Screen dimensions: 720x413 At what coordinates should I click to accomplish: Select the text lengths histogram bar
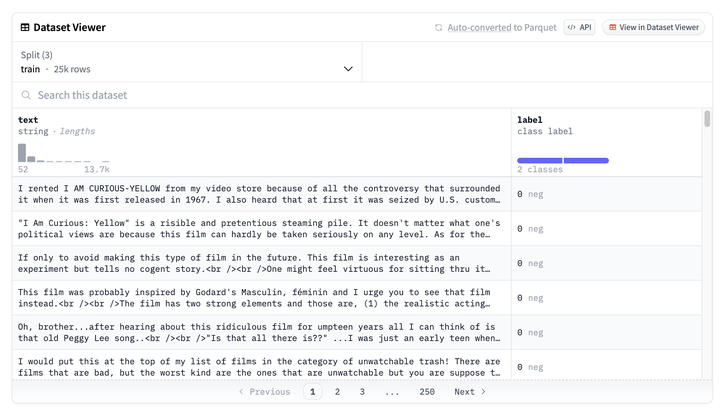tap(22, 153)
